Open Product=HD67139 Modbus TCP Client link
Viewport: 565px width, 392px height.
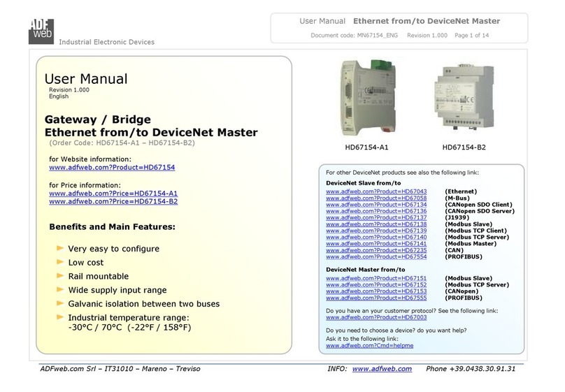pos(376,231)
